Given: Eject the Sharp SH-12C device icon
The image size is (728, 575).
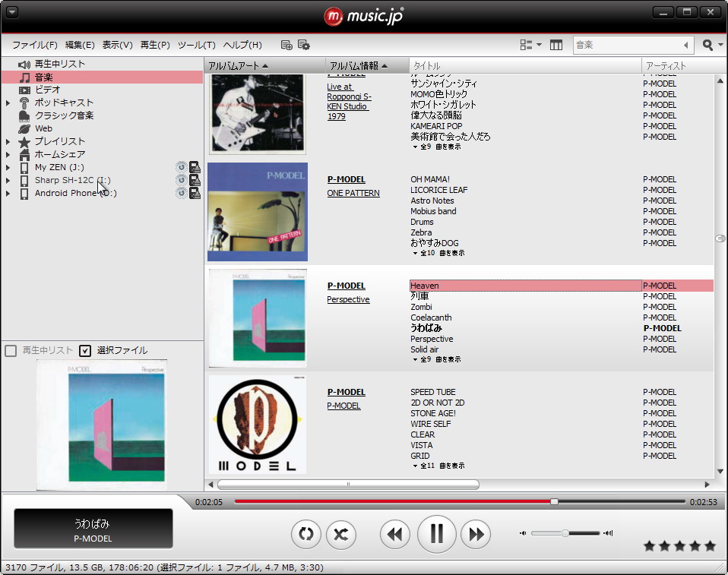Looking at the screenshot, I should (x=194, y=181).
